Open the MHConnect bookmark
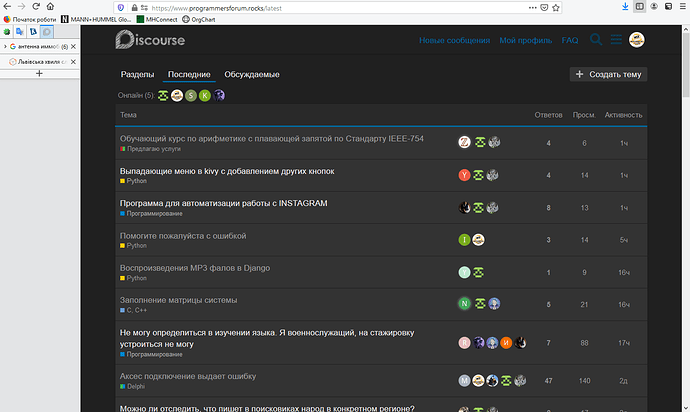Image resolution: width=690 pixels, height=412 pixels. coord(157,19)
